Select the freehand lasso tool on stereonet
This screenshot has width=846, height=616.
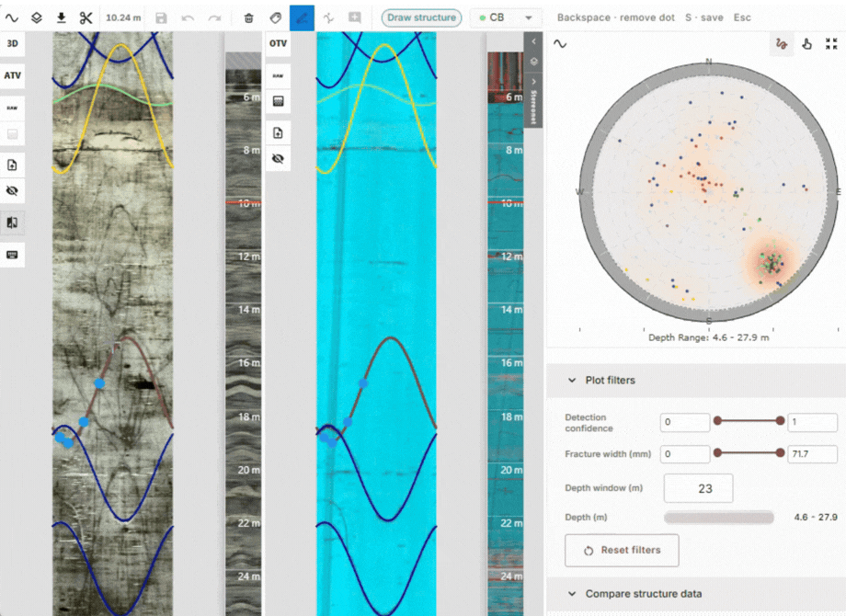pos(781,44)
